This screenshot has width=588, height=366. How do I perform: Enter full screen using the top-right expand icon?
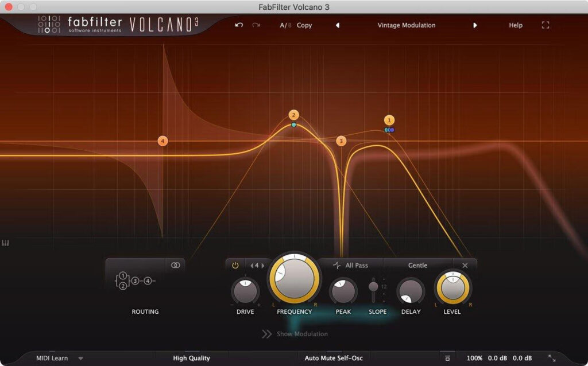pyautogui.click(x=544, y=25)
